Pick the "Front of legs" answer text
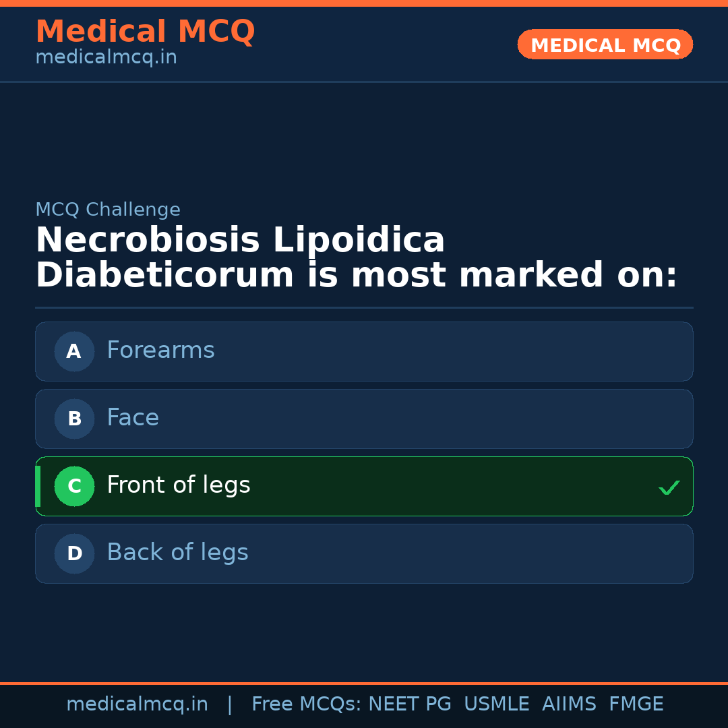 click(179, 485)
